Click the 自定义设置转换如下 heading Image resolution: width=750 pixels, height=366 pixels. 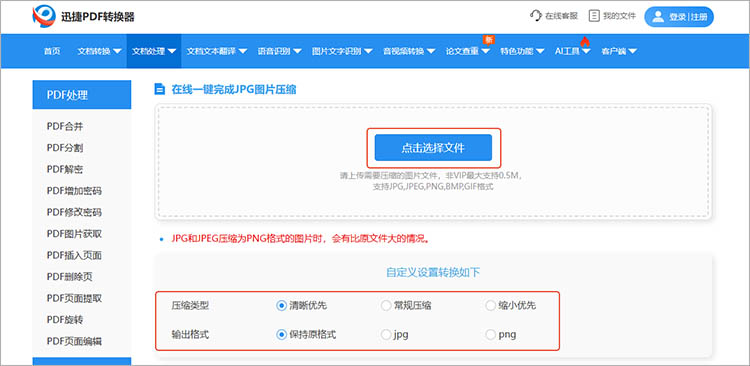click(x=433, y=272)
